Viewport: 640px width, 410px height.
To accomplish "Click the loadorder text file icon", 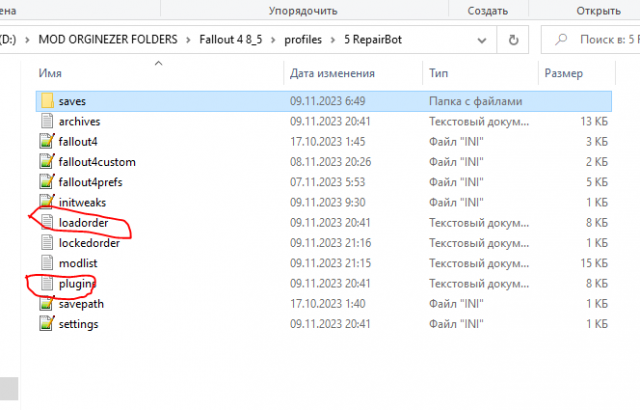I will pyautogui.click(x=46, y=223).
